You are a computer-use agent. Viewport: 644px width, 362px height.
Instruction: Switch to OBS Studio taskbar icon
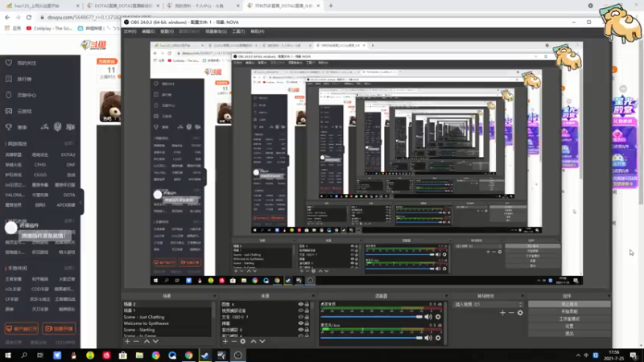237,356
